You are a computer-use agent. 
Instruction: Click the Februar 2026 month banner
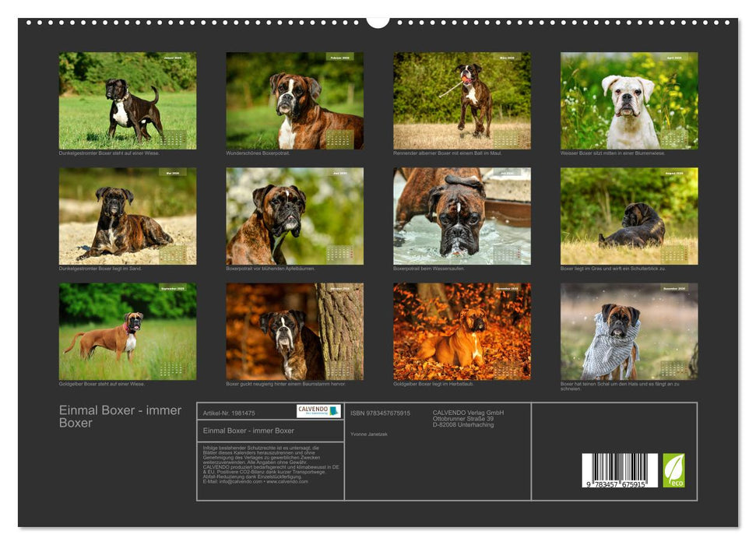[339, 58]
